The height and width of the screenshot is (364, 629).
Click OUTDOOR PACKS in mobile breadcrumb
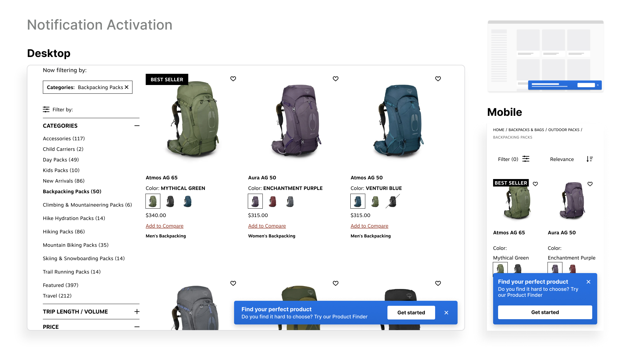click(564, 130)
